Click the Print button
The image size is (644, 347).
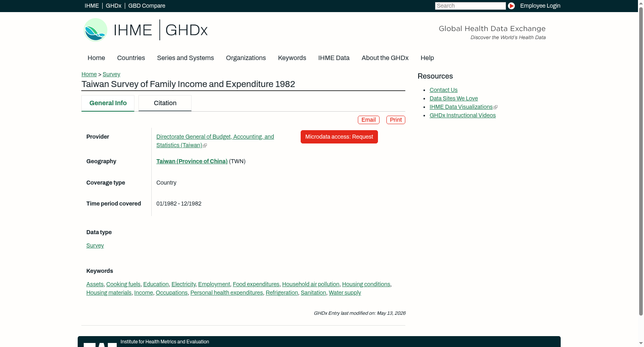pyautogui.click(x=396, y=120)
